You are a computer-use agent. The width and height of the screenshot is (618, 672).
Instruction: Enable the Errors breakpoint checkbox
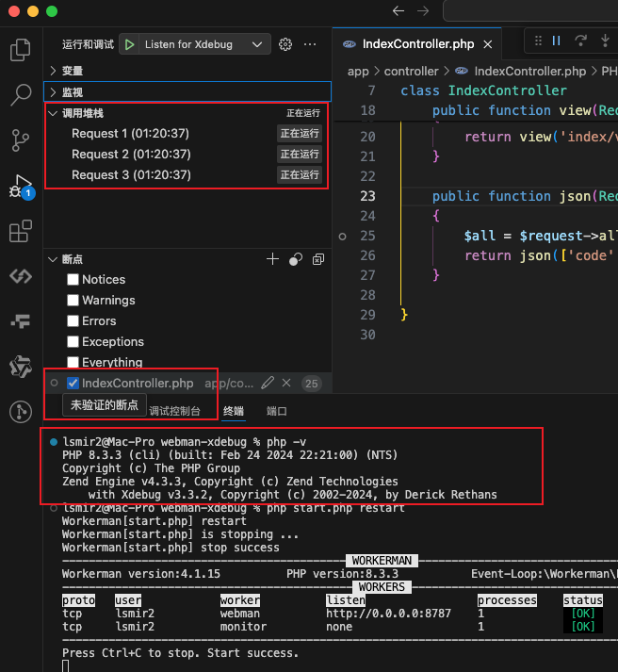(x=73, y=321)
